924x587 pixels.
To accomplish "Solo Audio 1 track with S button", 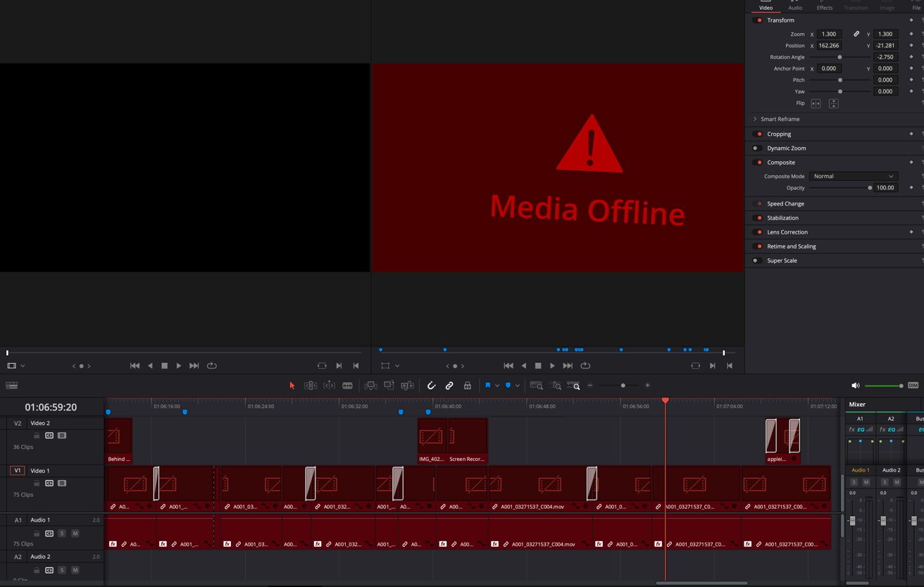I will coord(62,534).
